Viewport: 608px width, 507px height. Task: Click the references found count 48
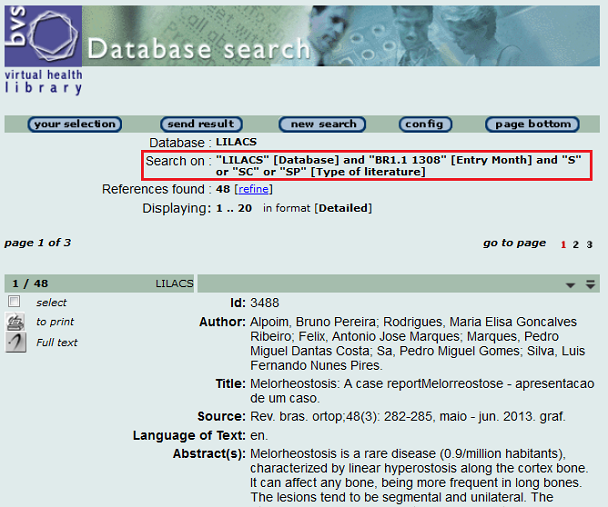tap(223, 189)
